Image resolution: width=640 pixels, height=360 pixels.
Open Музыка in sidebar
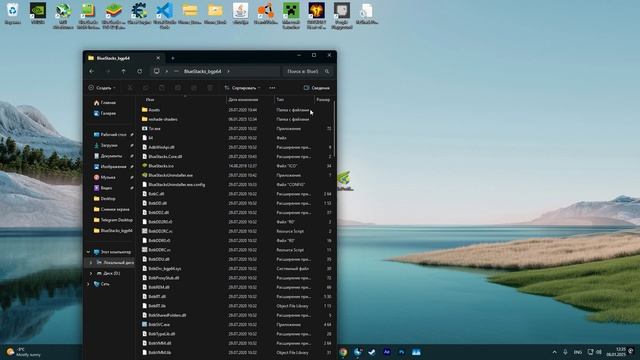pos(105,177)
